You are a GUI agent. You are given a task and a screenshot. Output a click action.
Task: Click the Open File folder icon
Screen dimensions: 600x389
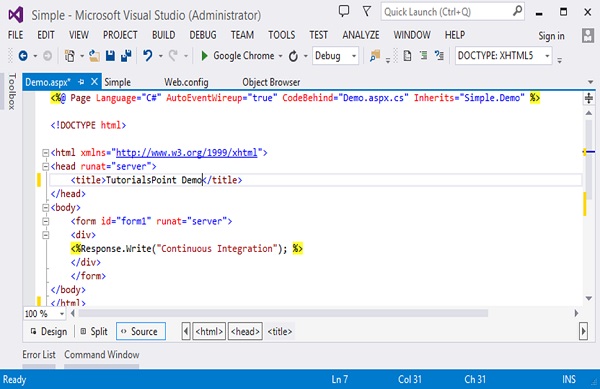(x=94, y=56)
